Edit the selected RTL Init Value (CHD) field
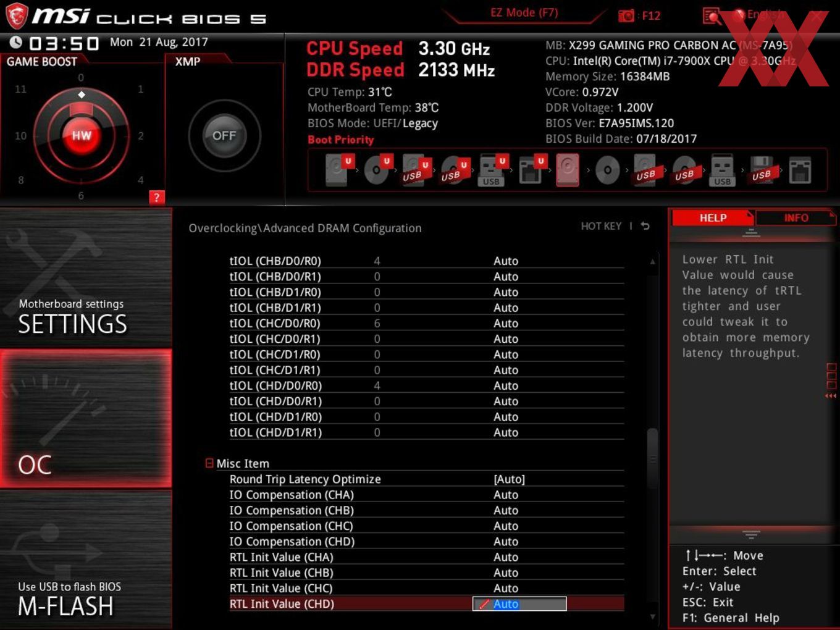840x630 pixels. click(519, 604)
